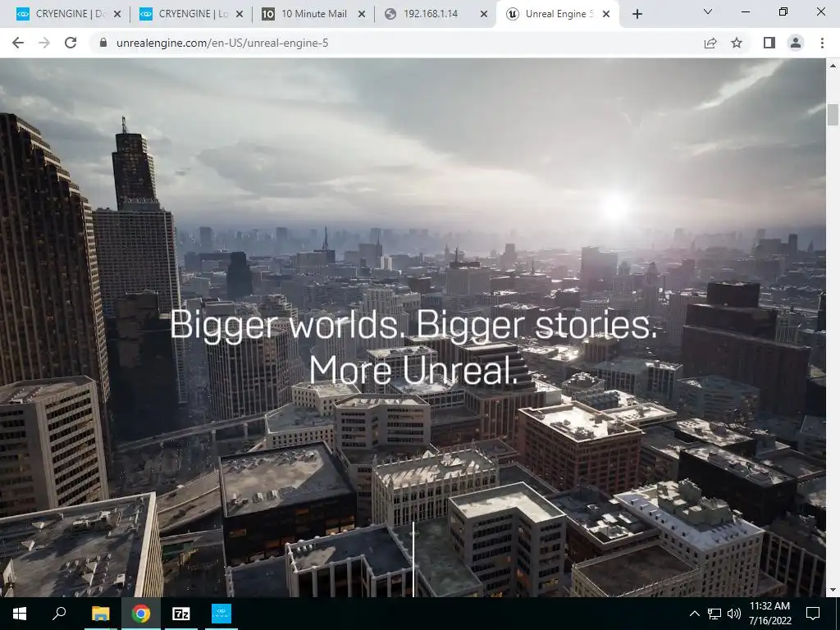Open Chrome's three-dot menu
Image resolution: width=840 pixels, height=630 pixels.
pos(822,43)
